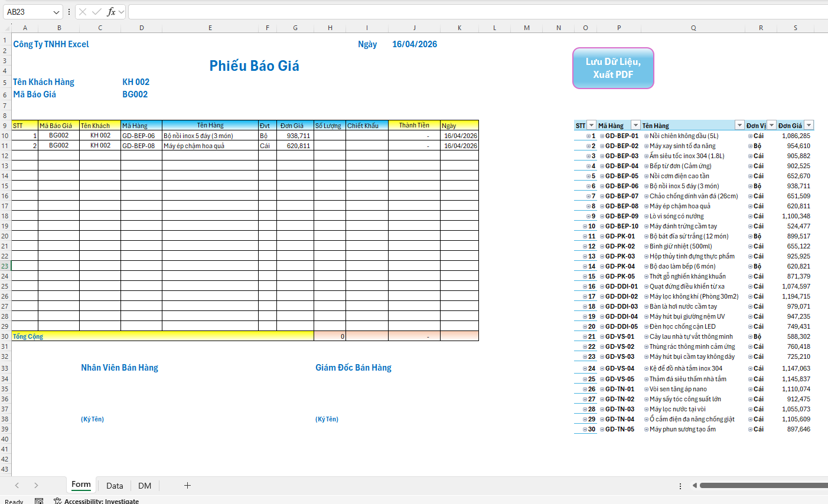
Task: Toggle collapse on 'Máy xay sinh tố đa năng'
Action: [646, 146]
